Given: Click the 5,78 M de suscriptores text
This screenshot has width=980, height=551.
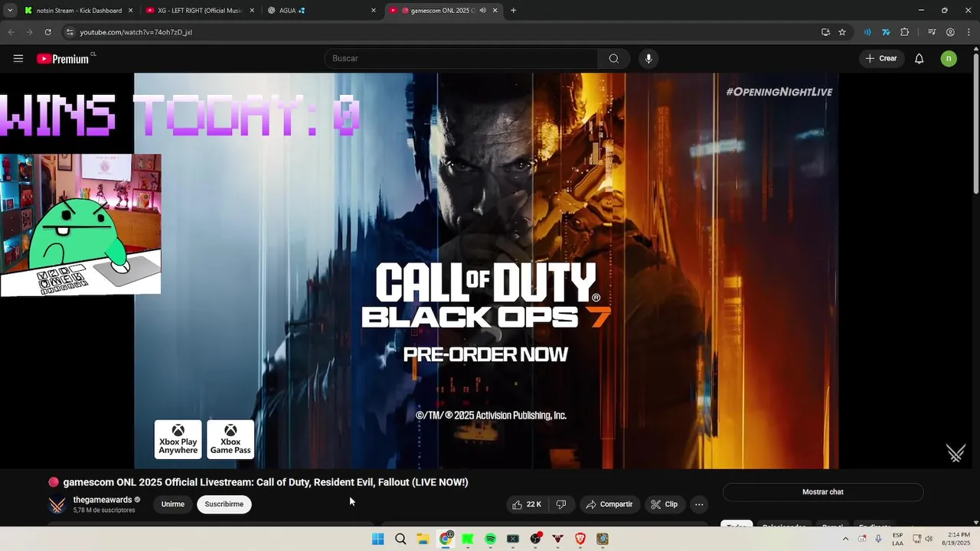Looking at the screenshot, I should coord(104,510).
